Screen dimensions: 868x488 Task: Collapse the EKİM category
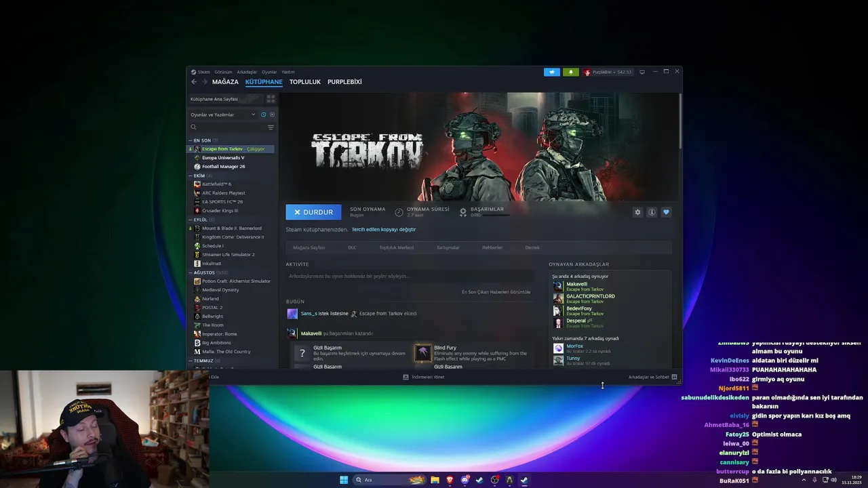pos(190,176)
